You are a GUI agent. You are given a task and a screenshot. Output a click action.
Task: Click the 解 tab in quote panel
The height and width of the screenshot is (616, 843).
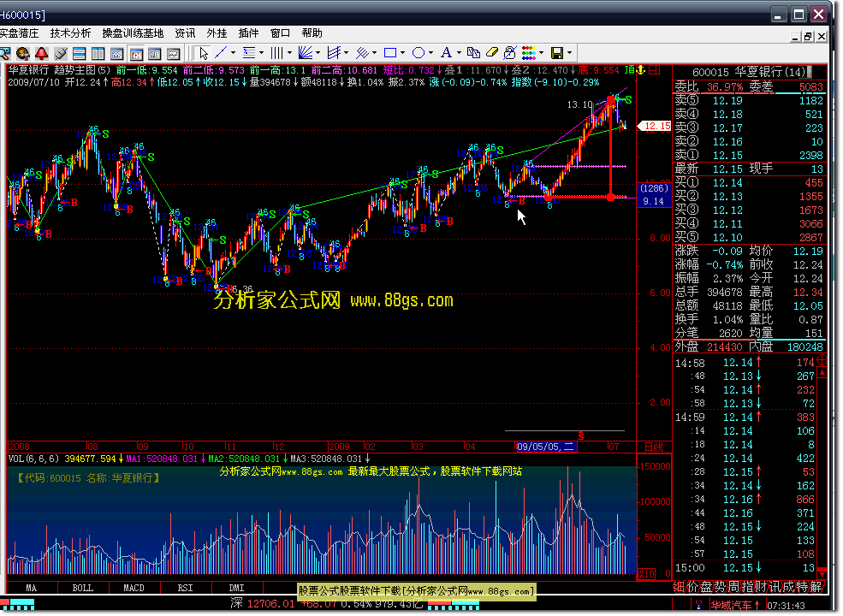(x=816, y=587)
